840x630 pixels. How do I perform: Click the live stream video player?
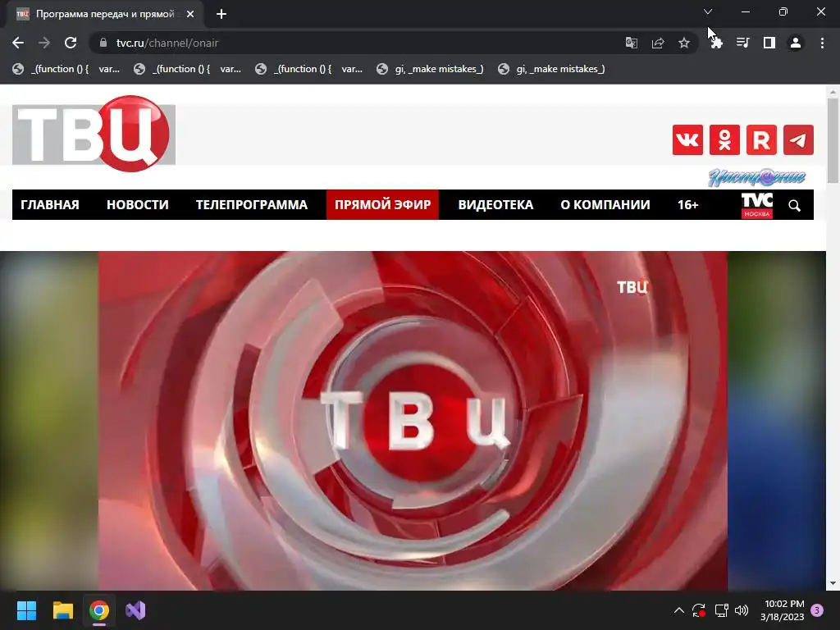413,421
